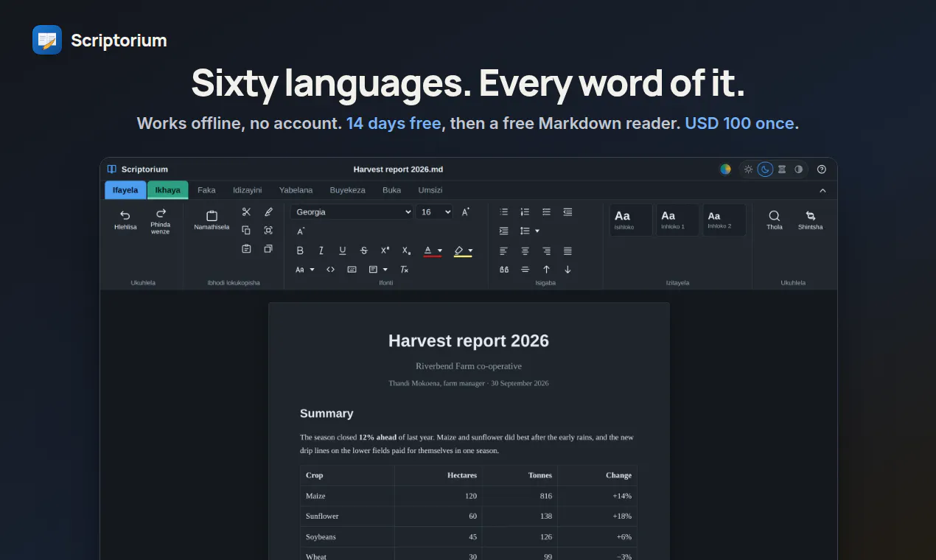Apply the Inhloko 1 heading style

677,220
